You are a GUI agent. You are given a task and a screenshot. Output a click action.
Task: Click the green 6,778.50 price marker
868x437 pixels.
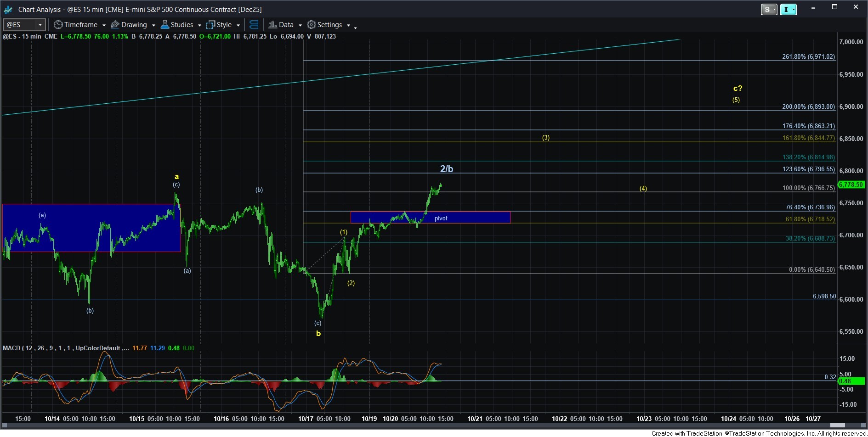(851, 185)
